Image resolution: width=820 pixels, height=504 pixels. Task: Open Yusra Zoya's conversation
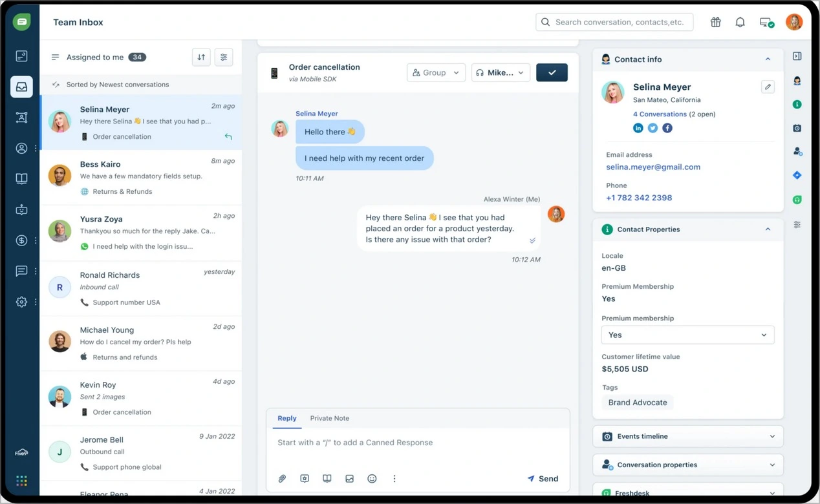pyautogui.click(x=141, y=233)
